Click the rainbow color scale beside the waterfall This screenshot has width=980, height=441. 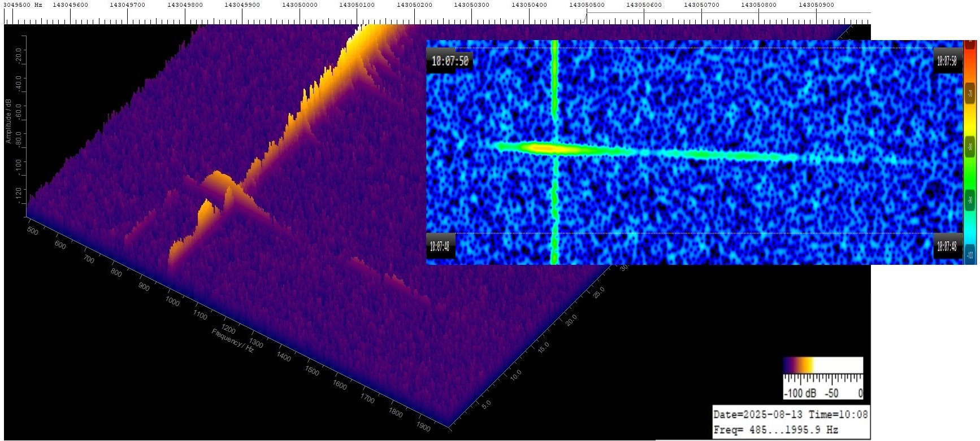tap(970, 151)
